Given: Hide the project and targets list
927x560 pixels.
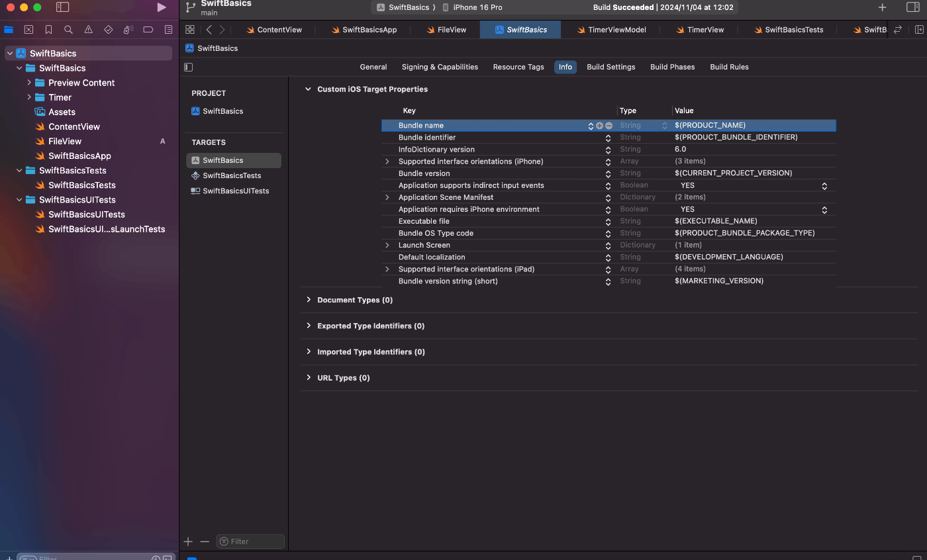Looking at the screenshot, I should 189,67.
